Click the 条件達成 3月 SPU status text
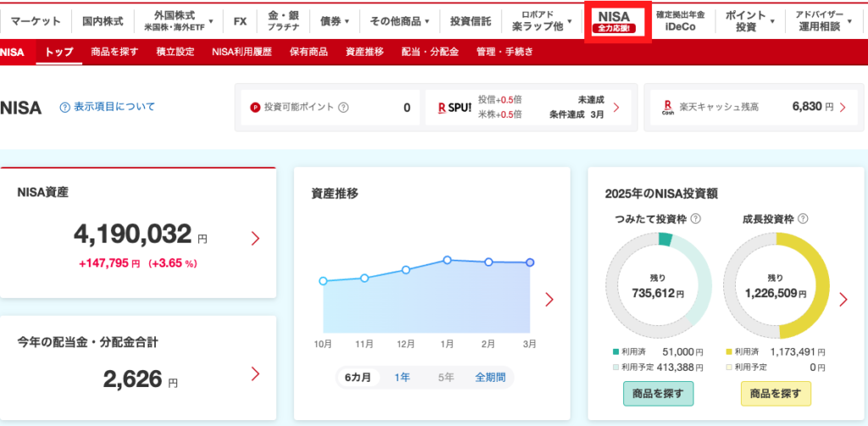Image resolution: width=868 pixels, height=426 pixels. [576, 115]
